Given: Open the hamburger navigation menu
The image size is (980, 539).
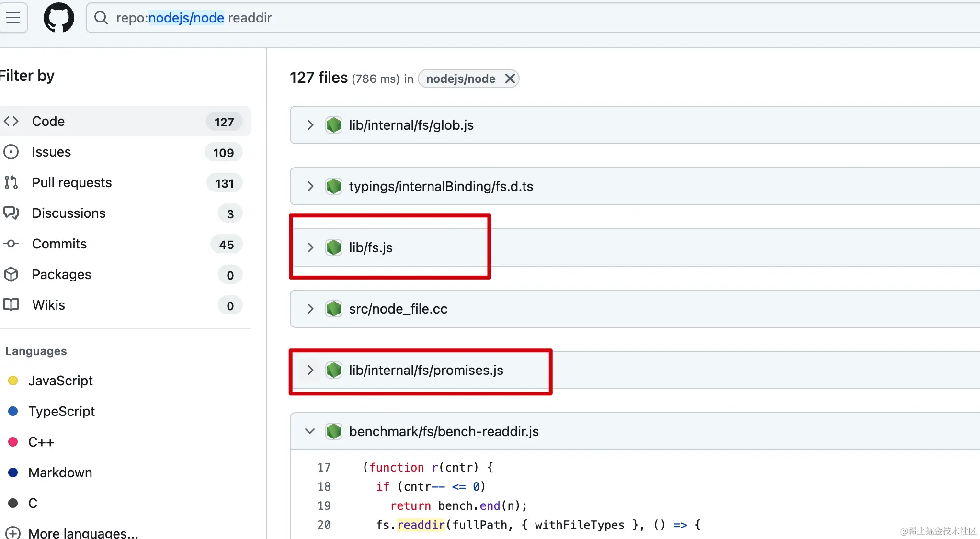Looking at the screenshot, I should (13, 18).
